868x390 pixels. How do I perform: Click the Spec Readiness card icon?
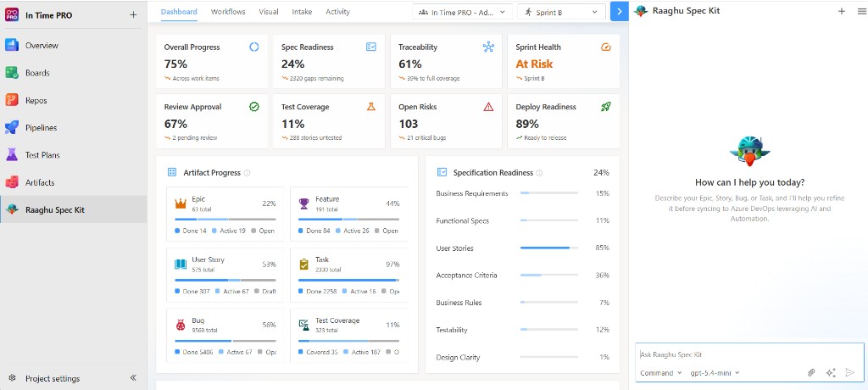click(371, 47)
